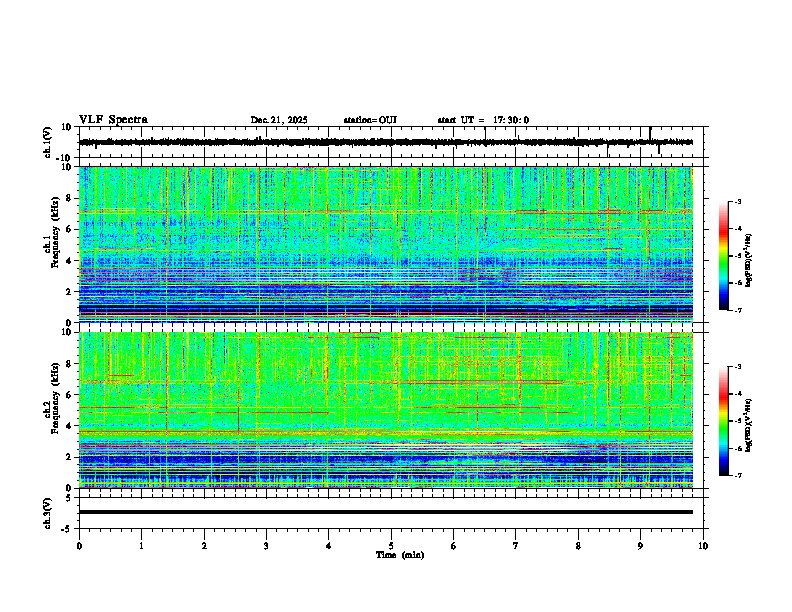Click time axis tick label "5"
Viewport: 792px width, 612px height.
pos(391,546)
